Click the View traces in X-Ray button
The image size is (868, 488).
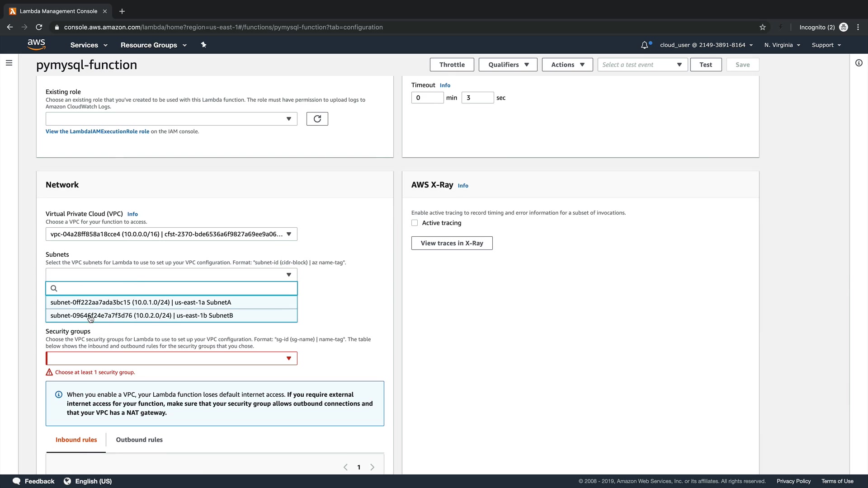(x=452, y=243)
